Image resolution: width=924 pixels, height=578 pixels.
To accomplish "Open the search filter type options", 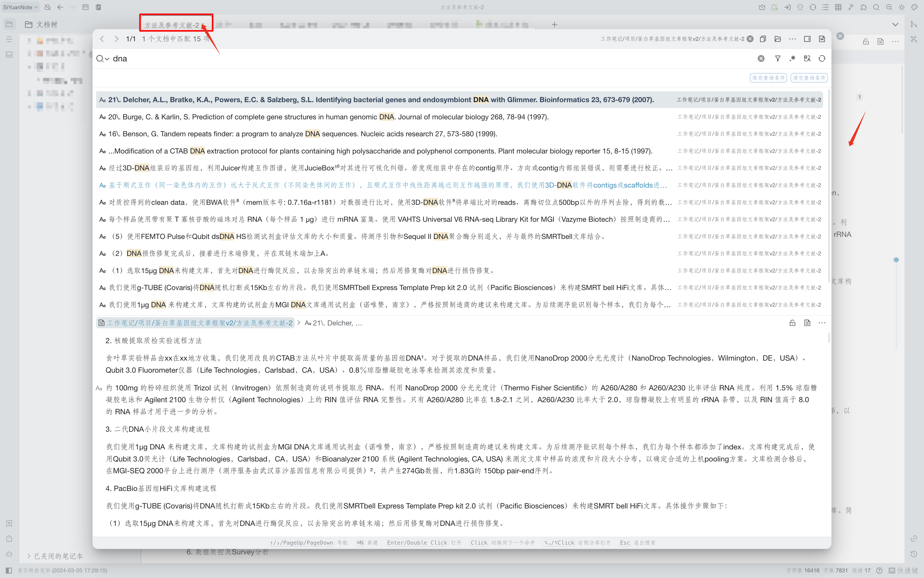I will (778, 59).
